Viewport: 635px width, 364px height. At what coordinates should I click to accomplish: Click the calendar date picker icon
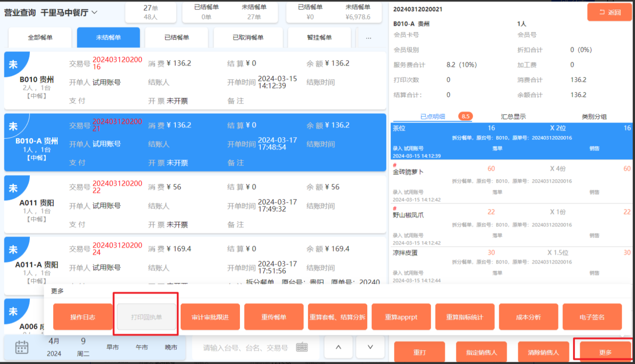[x=22, y=347]
